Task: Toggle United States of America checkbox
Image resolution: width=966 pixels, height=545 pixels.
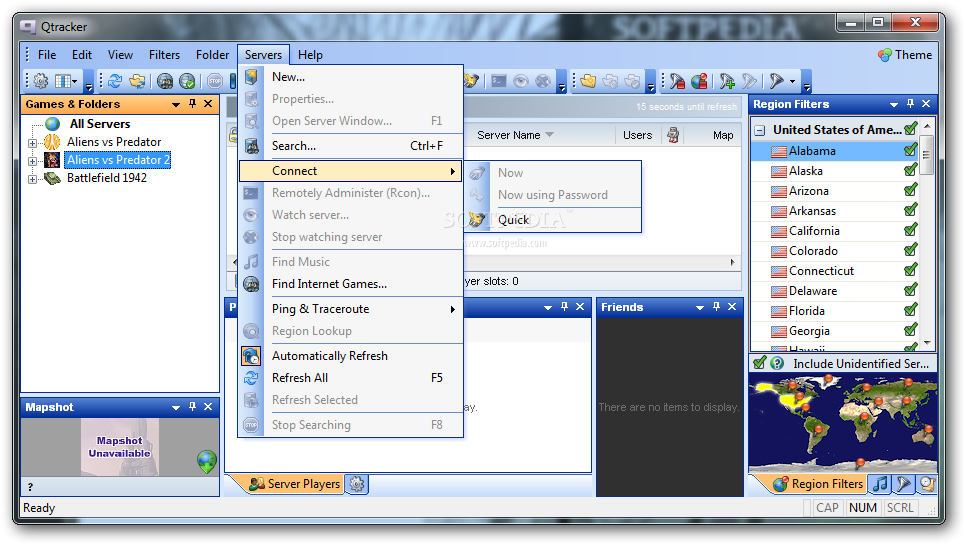Action: (911, 129)
